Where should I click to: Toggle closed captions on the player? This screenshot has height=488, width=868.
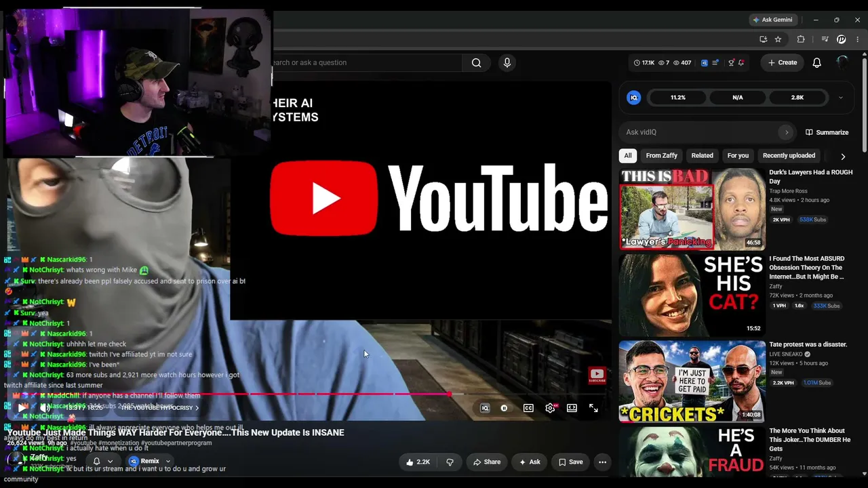tap(528, 408)
